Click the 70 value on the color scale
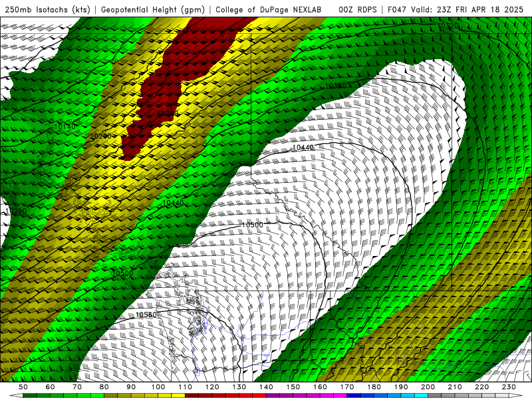The width and height of the screenshot is (532, 399). coord(77,387)
